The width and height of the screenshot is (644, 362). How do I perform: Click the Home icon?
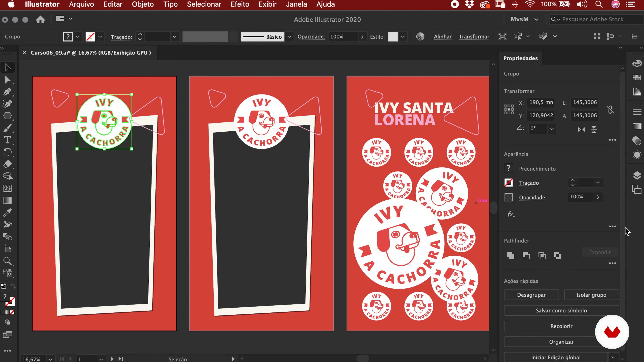pyautogui.click(x=40, y=19)
